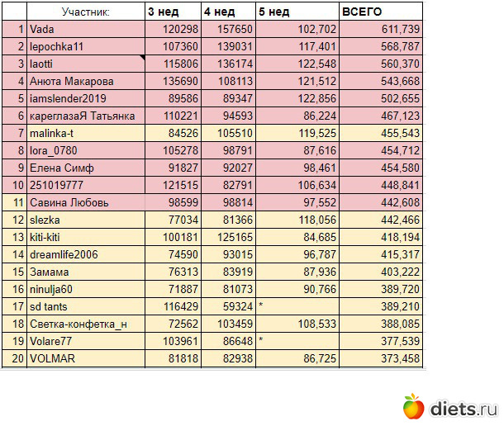Select Анюта Макарова participant cell
504x426 pixels.
pos(85,81)
